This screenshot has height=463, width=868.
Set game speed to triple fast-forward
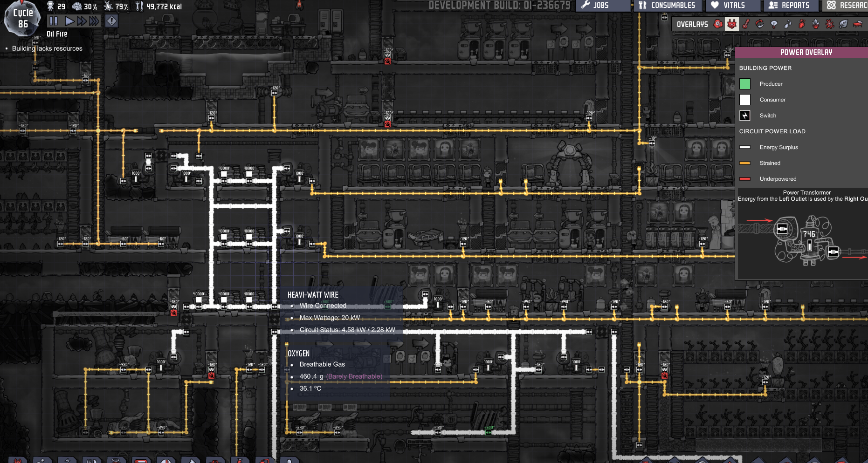pos(94,21)
